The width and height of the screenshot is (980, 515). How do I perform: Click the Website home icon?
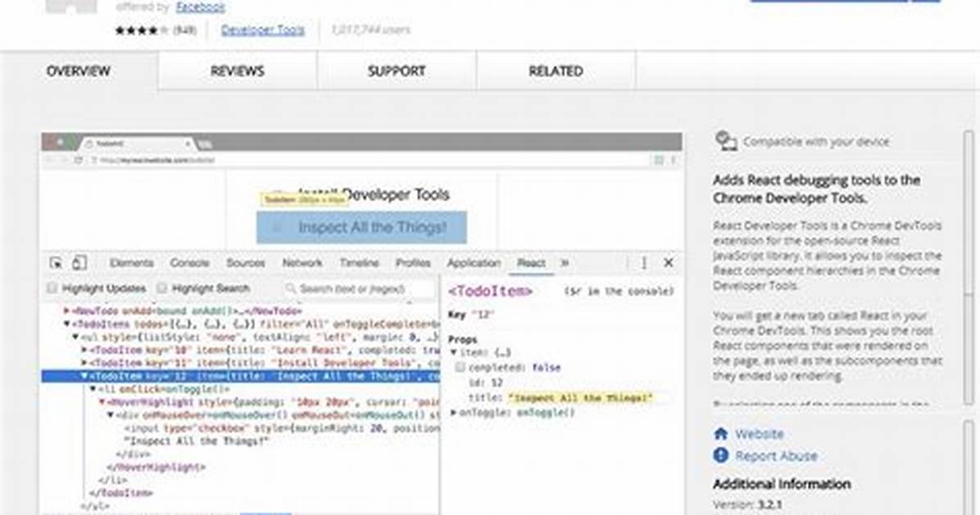pyautogui.click(x=721, y=433)
